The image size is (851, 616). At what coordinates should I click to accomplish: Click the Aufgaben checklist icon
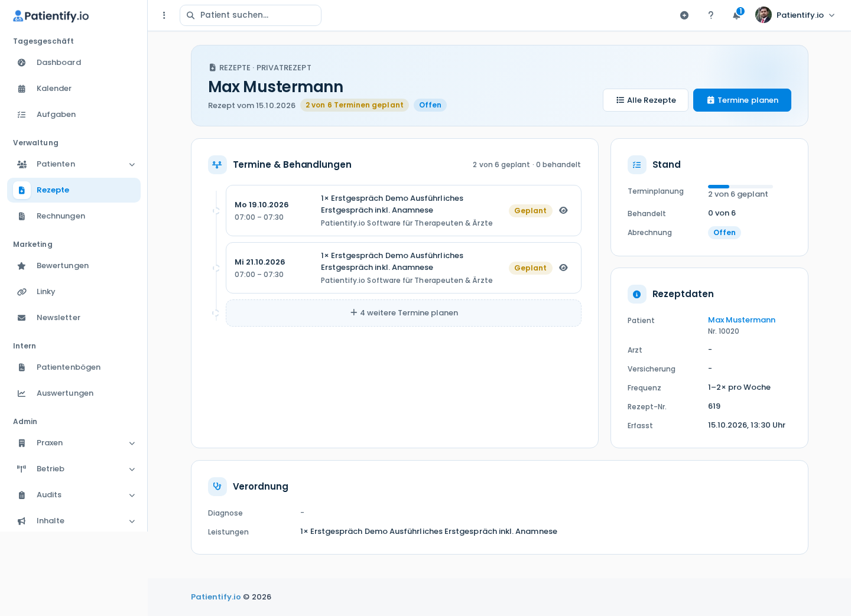pyautogui.click(x=22, y=115)
